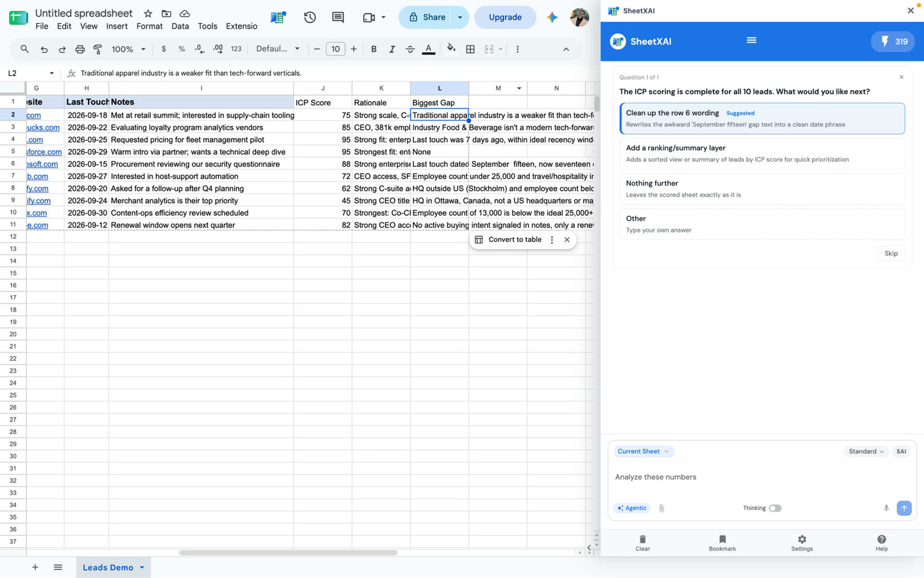The image size is (924, 578).
Task: Print the spreadsheet using the printer icon
Action: [80, 49]
